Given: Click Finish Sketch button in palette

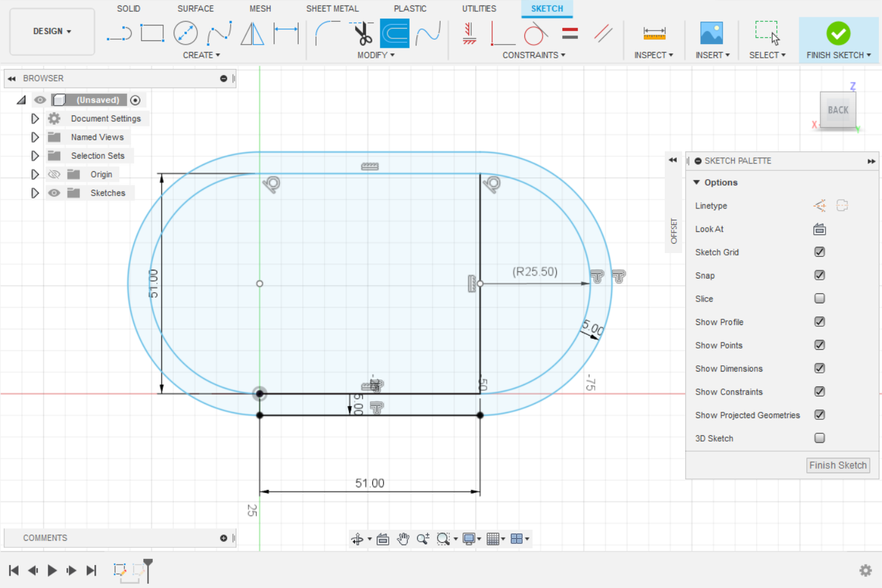Looking at the screenshot, I should click(837, 465).
